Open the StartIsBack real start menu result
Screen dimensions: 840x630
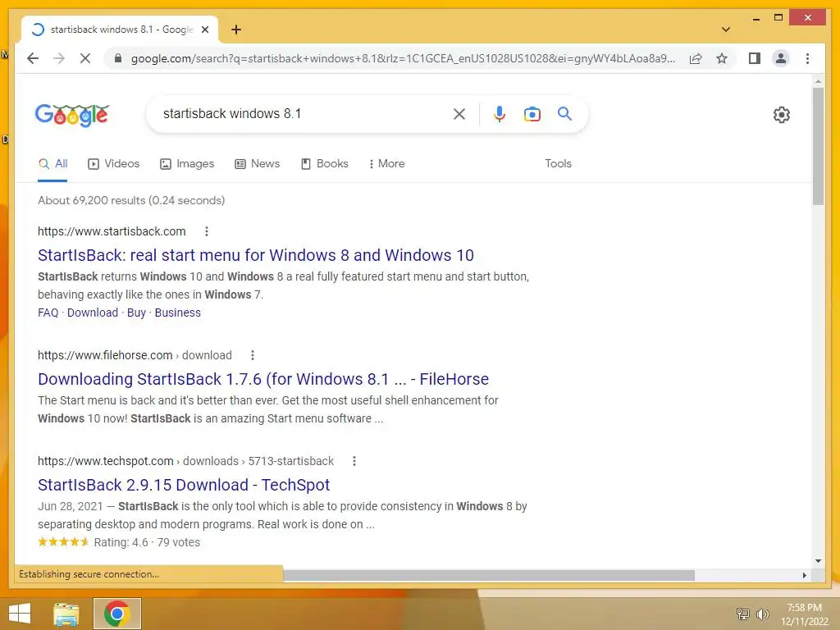click(256, 256)
